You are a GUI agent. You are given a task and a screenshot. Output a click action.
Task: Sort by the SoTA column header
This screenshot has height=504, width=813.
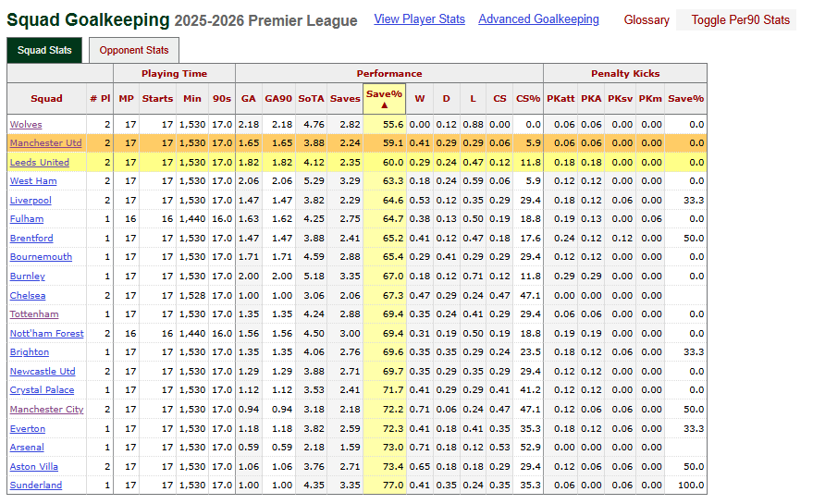point(311,98)
